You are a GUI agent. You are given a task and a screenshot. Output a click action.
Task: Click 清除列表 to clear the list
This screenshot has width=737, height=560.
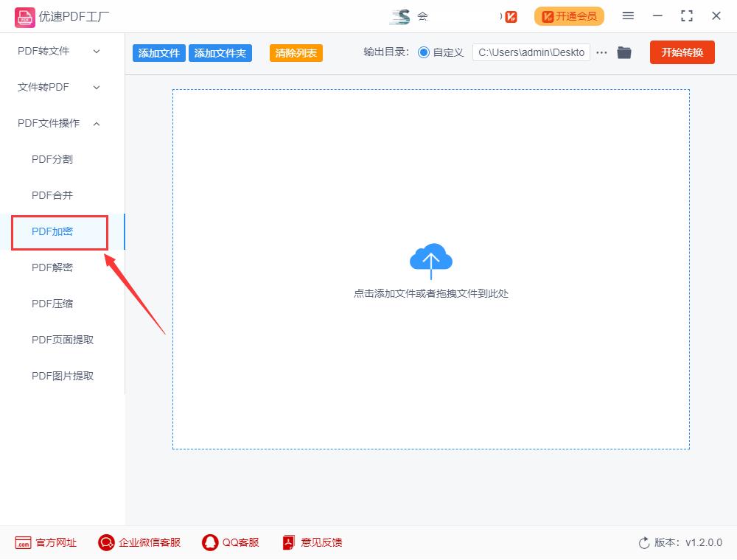pyautogui.click(x=296, y=52)
